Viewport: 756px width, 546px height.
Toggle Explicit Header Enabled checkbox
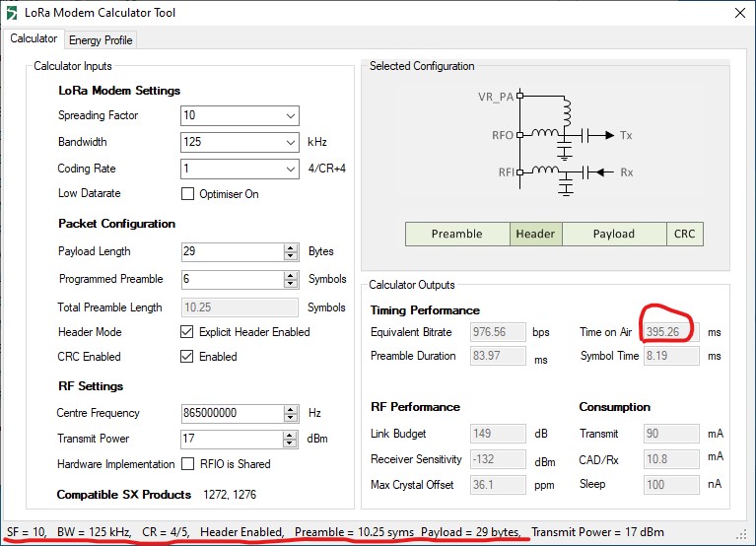pyautogui.click(x=186, y=331)
